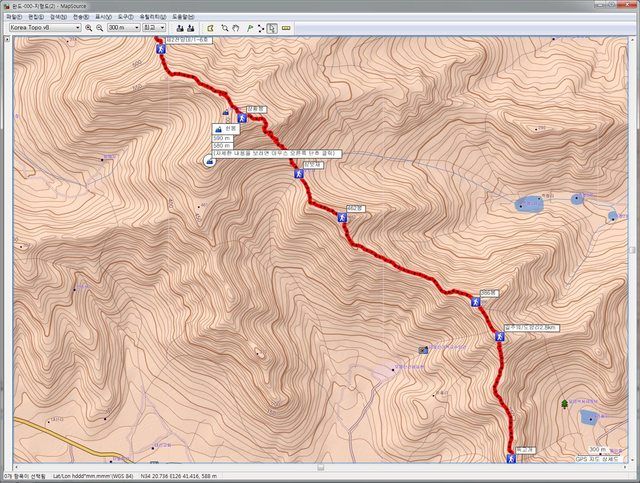This screenshot has height=483, width=640.
Task: Click the 590 m elevation tooltip
Action: point(223,138)
